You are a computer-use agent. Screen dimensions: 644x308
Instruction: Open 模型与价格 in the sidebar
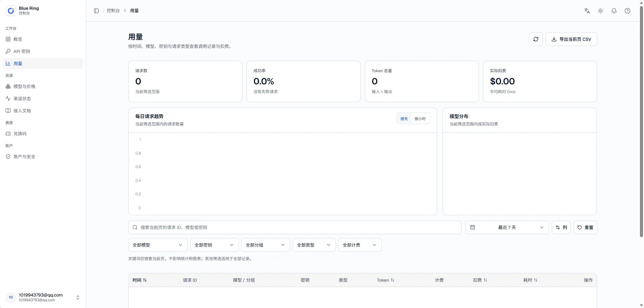pos(43,86)
